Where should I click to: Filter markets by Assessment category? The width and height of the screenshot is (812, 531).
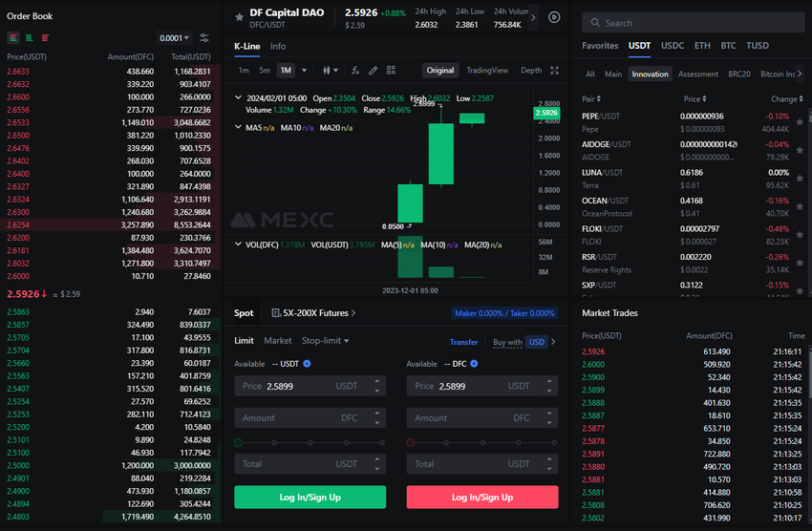click(x=698, y=74)
